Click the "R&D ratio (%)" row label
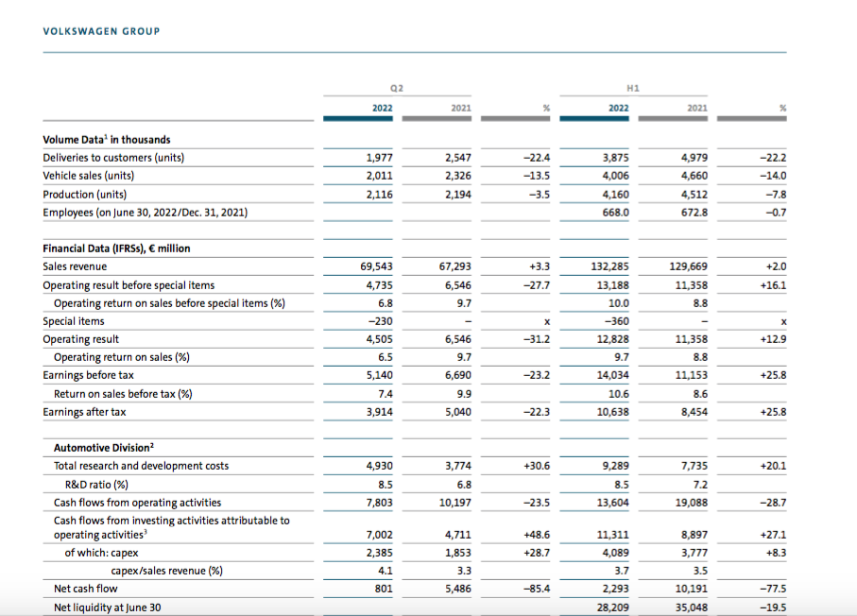The image size is (857, 616). (x=96, y=485)
